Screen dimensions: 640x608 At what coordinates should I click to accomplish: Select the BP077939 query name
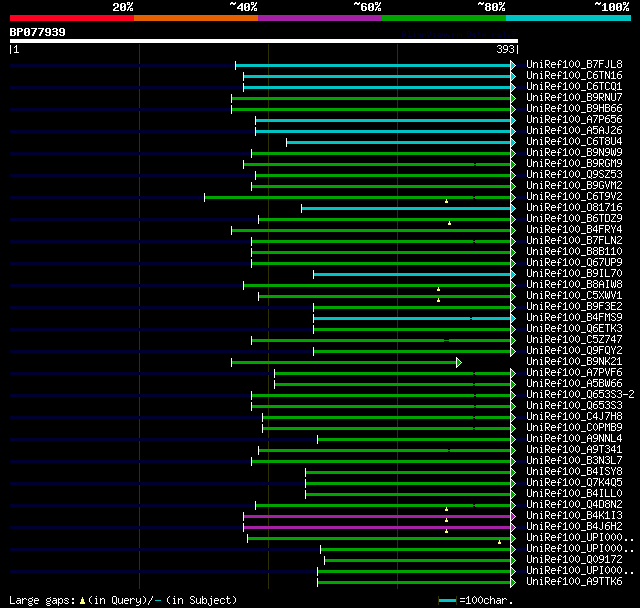point(38,32)
